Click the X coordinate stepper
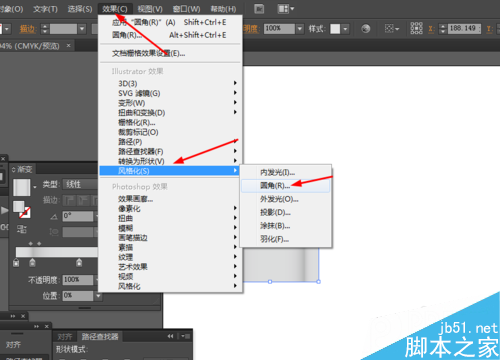 click(x=442, y=29)
